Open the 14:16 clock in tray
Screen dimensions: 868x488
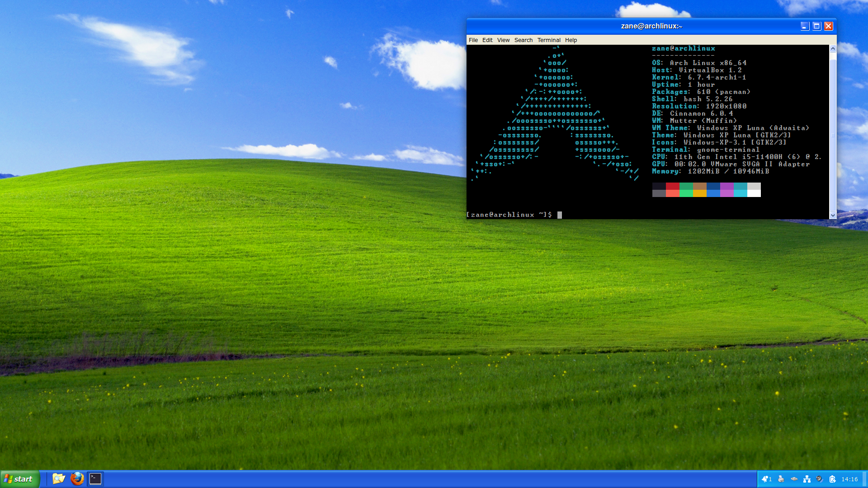pos(849,479)
